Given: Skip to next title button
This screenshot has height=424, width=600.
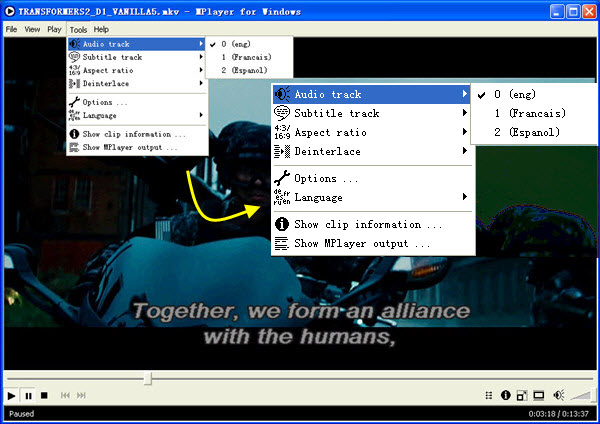Looking at the screenshot, I should point(81,395).
